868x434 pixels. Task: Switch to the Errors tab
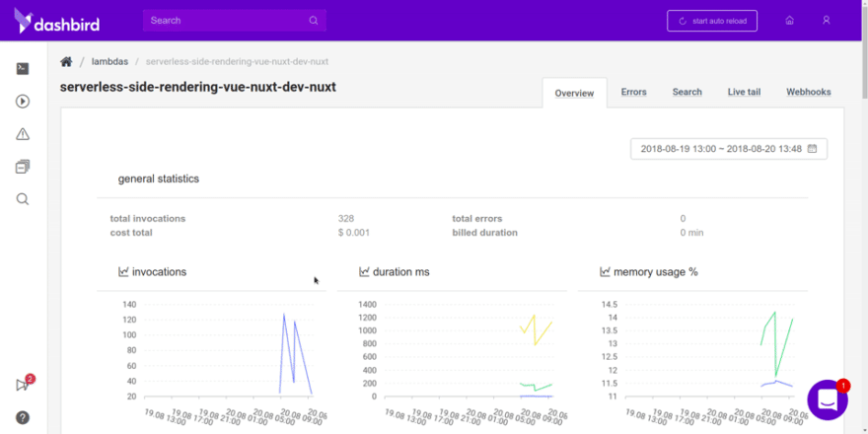(x=634, y=92)
